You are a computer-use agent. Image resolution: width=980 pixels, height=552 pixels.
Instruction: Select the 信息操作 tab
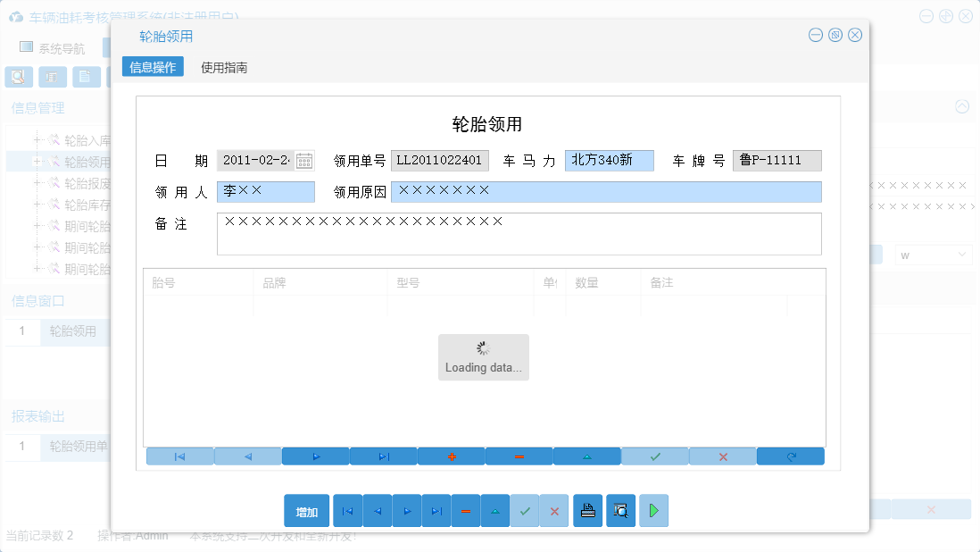tap(152, 66)
